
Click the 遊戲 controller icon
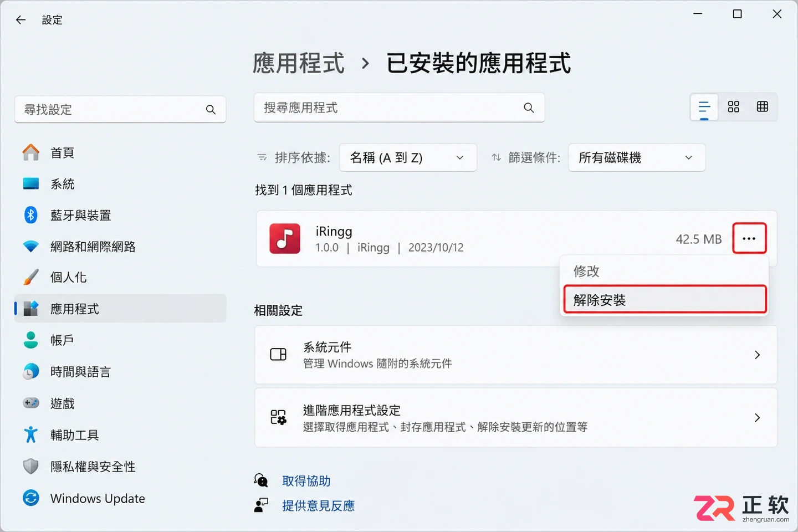pos(31,403)
